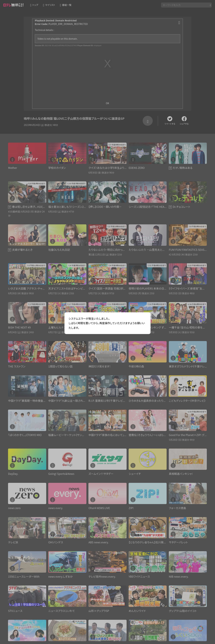Open the サタデーパレット title link
Viewport: 215px width, 644px height.
point(178,542)
